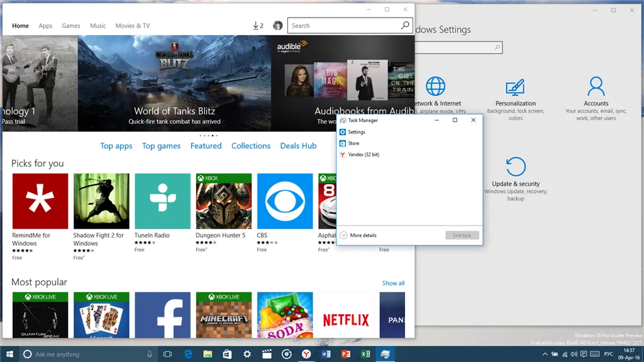
Task: Open Personalization in Settings window
Action: 516,99
